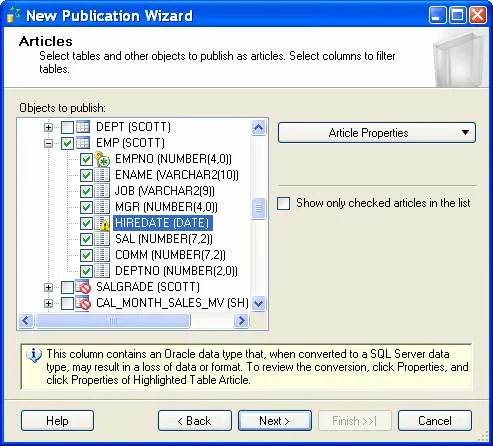493x446 pixels.
Task: Uncheck the JOB column checkbox
Action: point(86,191)
